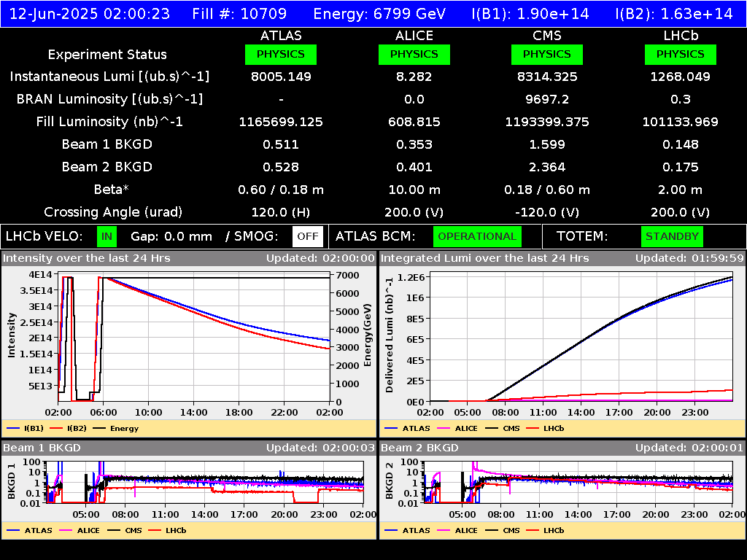Click ATLAS legend entry in Beam 1 BKGD chart

click(29, 530)
